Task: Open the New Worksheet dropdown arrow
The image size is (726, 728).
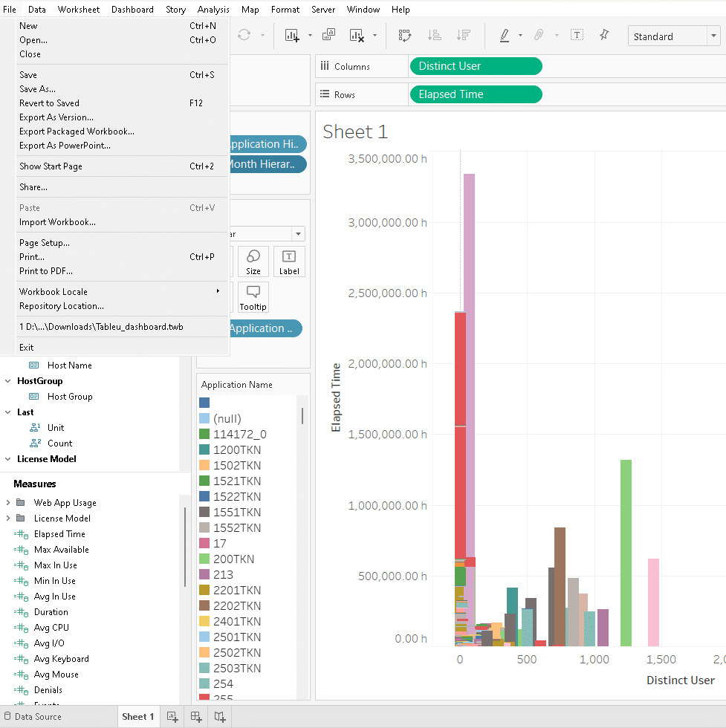Action: (310, 36)
